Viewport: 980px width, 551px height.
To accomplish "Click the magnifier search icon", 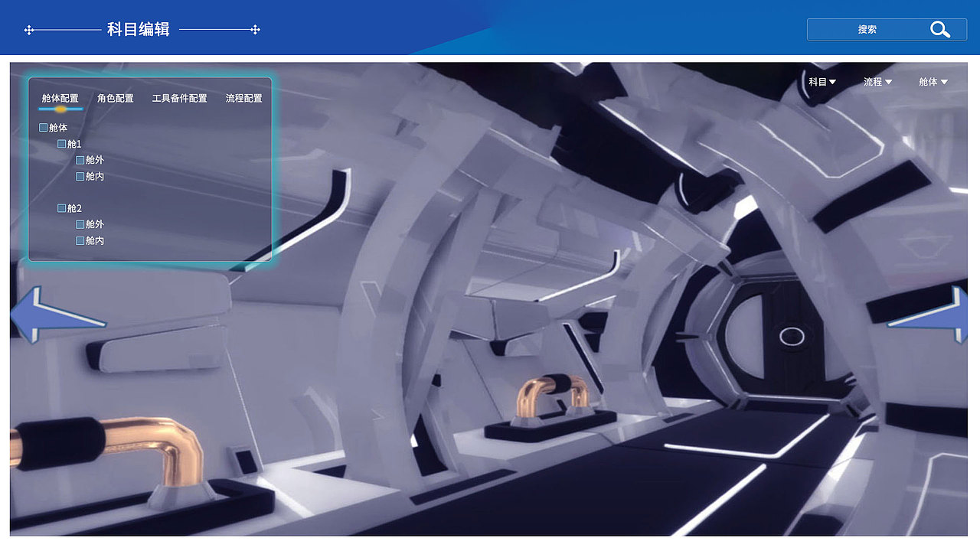I will tap(940, 30).
